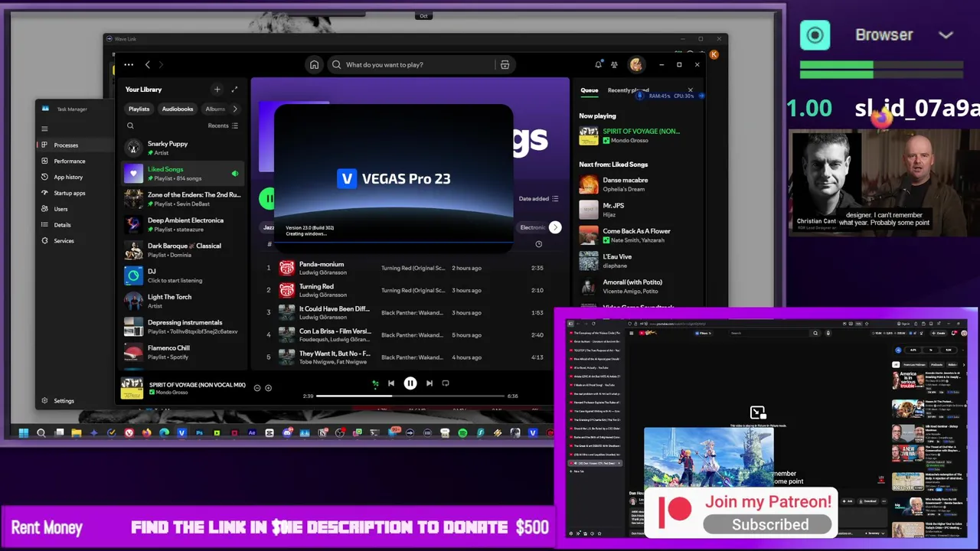The image size is (980, 551).
Task: Select the Playlists filter chip
Action: click(139, 109)
